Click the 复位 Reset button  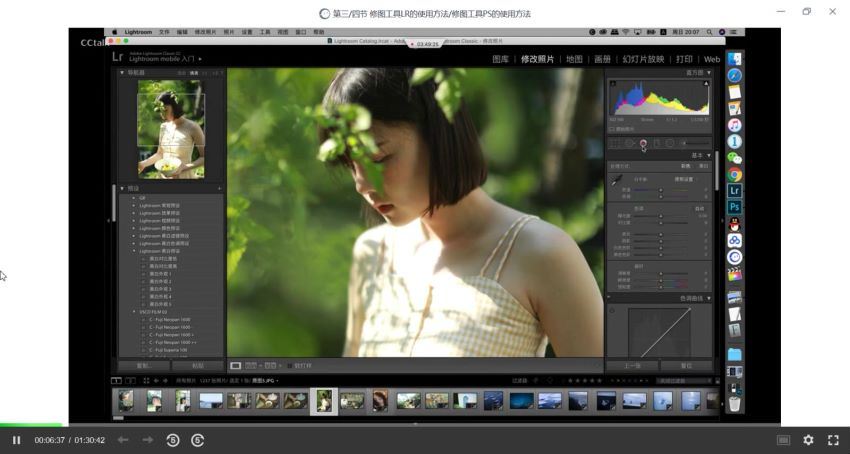tap(686, 366)
